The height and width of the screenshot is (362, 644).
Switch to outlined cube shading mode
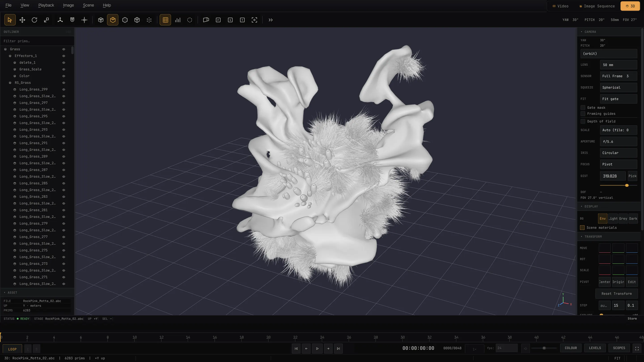coord(137,20)
